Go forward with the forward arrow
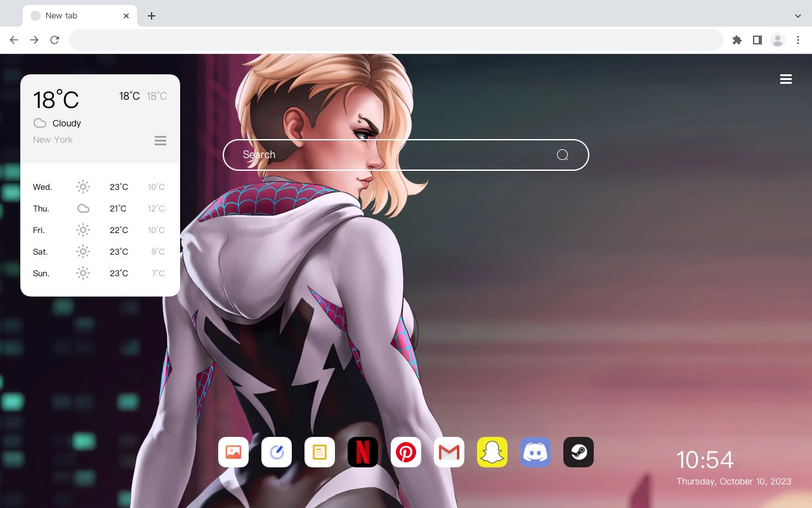 34,40
